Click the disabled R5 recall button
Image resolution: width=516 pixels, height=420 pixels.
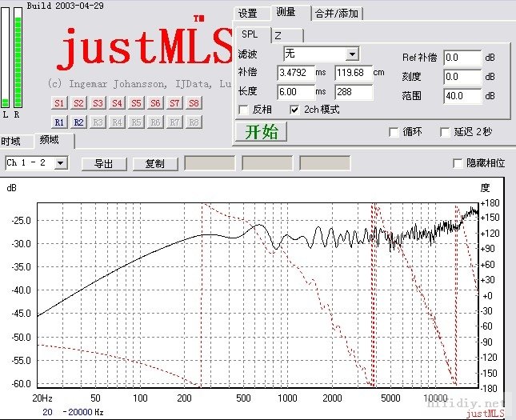pos(136,122)
